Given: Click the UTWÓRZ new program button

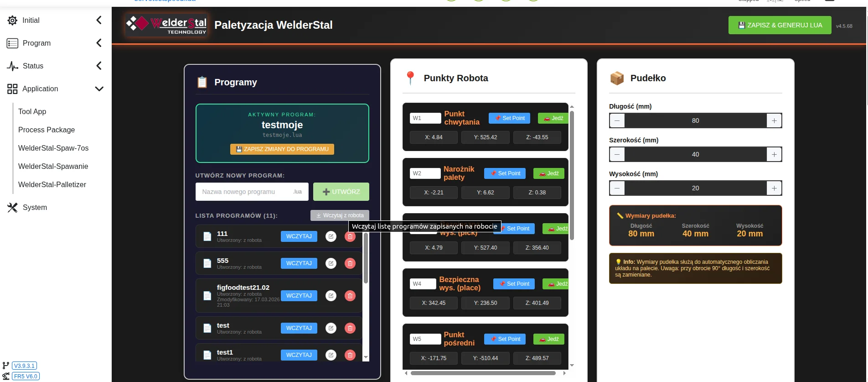Looking at the screenshot, I should 341,192.
